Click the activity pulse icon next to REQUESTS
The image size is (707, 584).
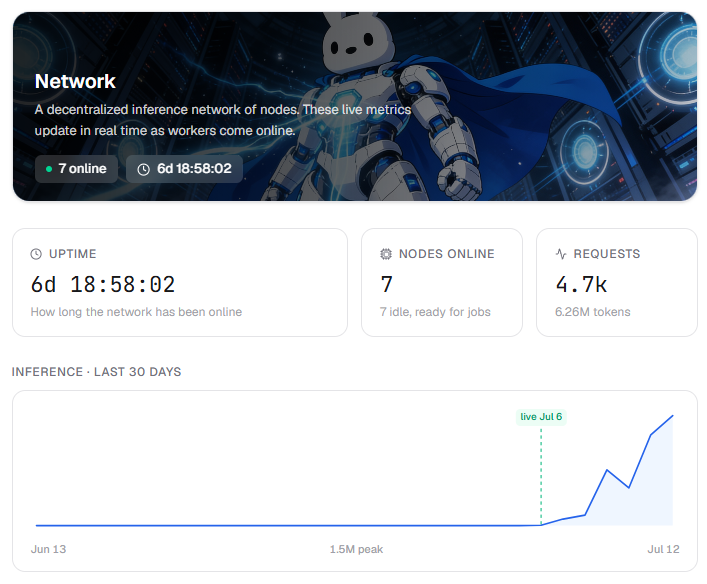(561, 254)
